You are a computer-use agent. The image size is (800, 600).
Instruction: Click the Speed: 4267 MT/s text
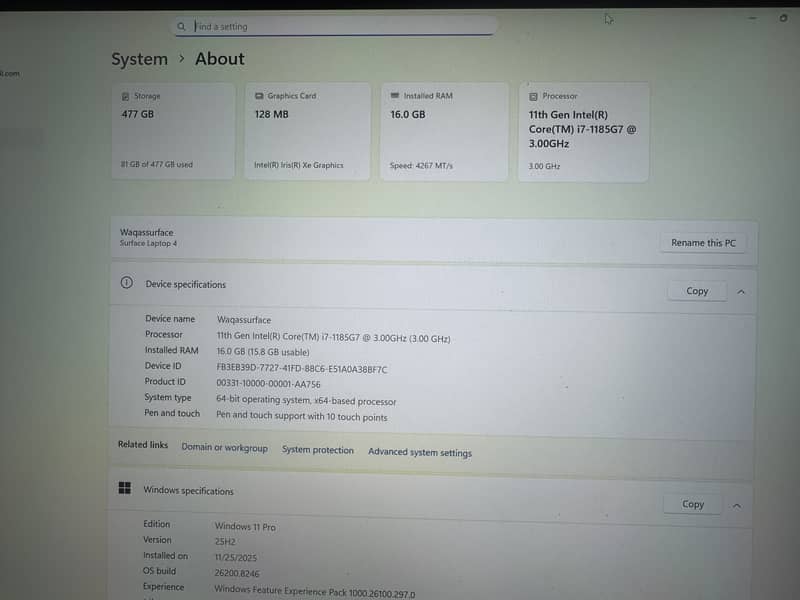[x=421, y=165]
